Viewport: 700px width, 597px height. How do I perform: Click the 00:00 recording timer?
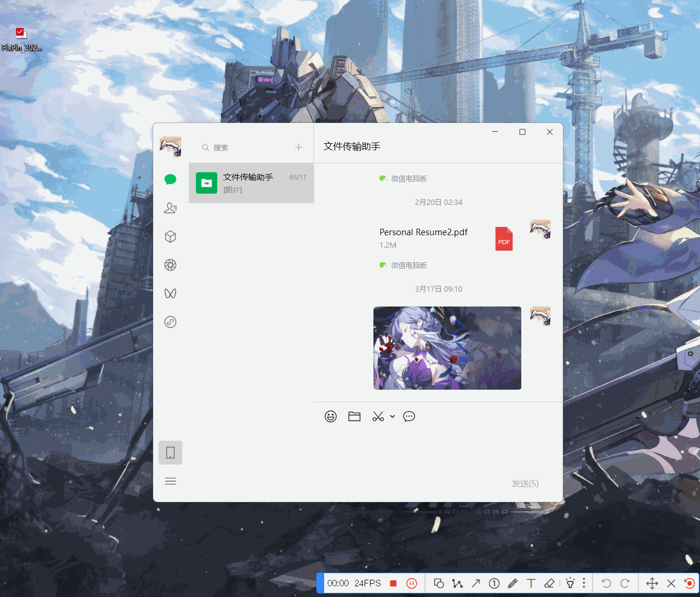coord(338,583)
